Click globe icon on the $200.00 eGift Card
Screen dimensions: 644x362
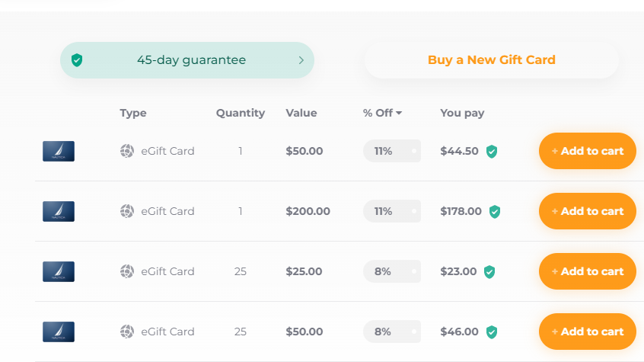click(127, 211)
